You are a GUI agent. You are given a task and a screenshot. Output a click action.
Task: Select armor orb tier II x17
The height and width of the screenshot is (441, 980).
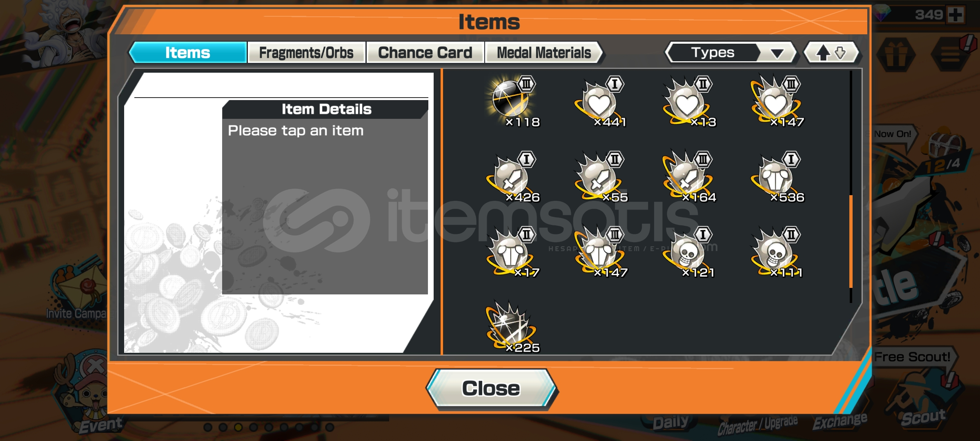[x=513, y=252]
